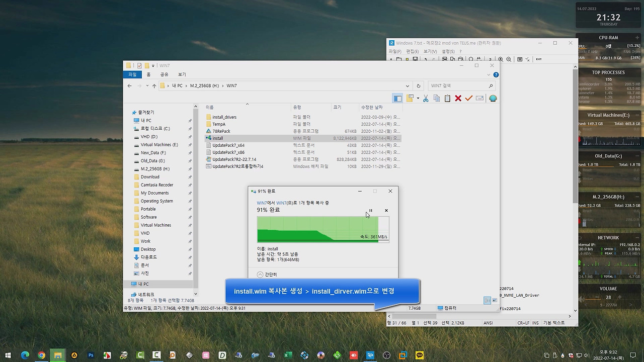Screen dimensions: 644x362
Task: Expand the quick access toolbar dropdown arrow
Action: 153,66
